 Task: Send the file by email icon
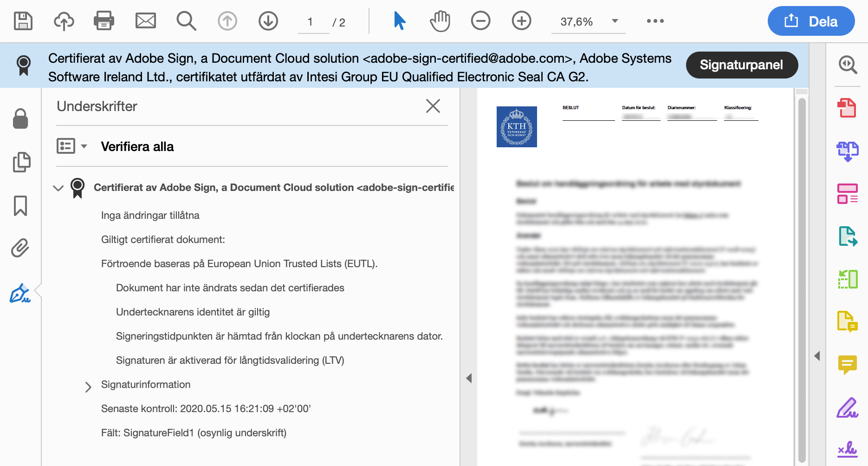click(x=145, y=21)
